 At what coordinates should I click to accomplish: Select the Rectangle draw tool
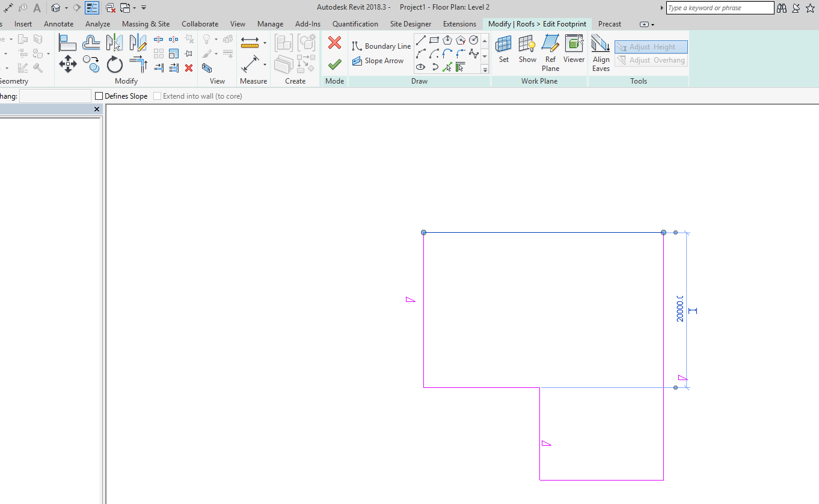click(x=434, y=40)
